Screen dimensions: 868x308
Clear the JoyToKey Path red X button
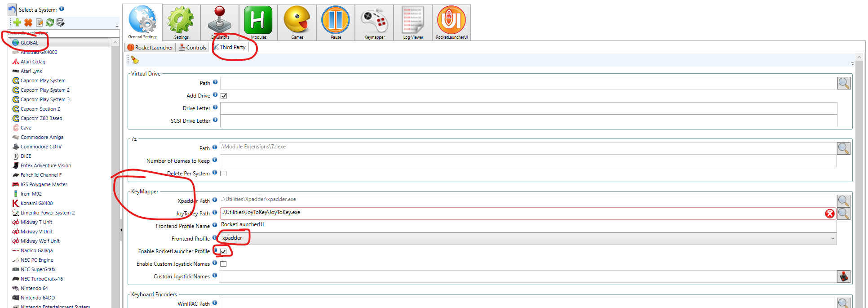829,214
